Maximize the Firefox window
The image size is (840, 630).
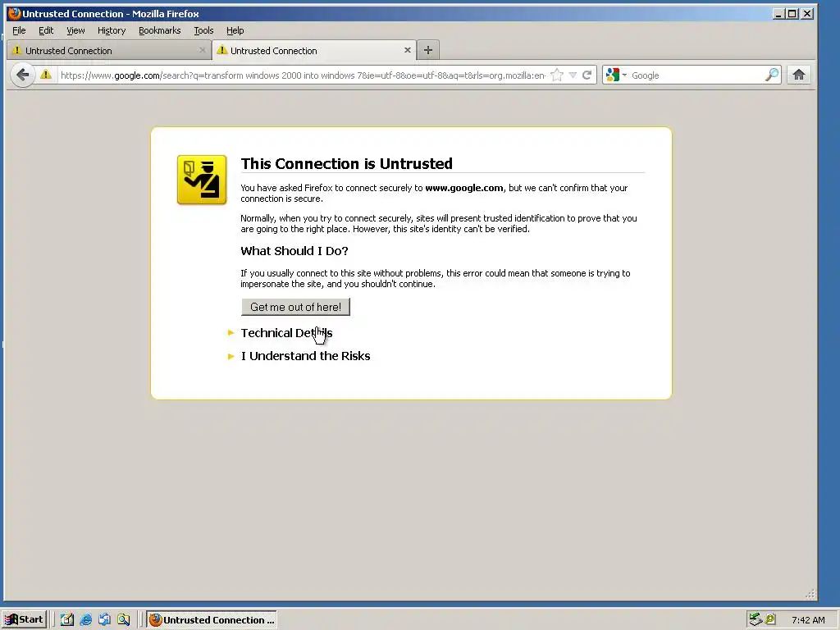[792, 13]
